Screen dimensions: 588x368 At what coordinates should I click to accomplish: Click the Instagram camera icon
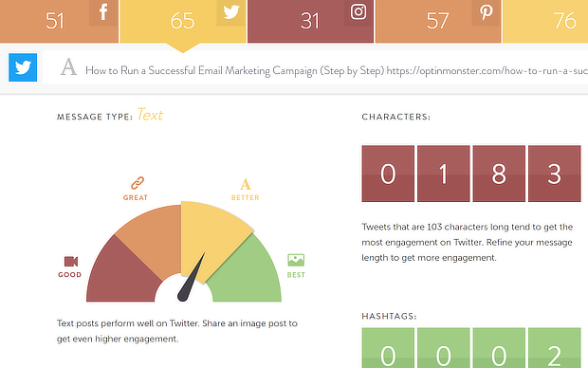(358, 12)
